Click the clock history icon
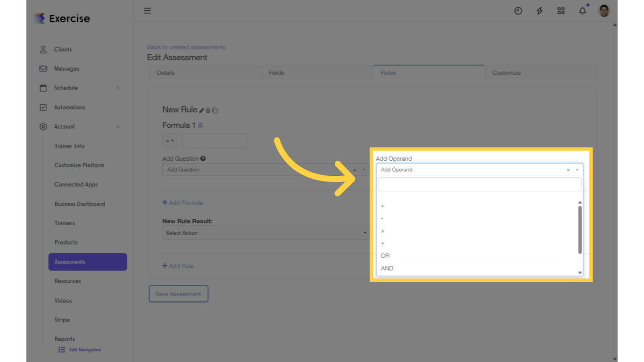The width and height of the screenshot is (644, 362). pos(518,10)
